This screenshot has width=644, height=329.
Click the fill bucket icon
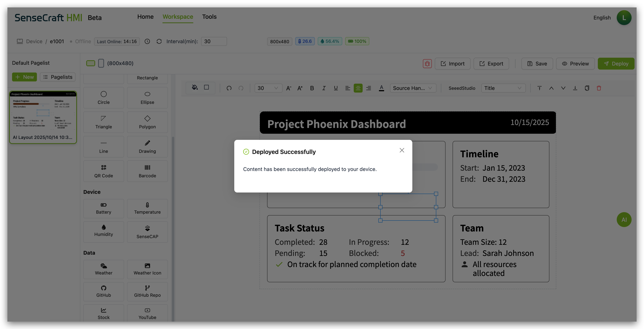point(195,88)
